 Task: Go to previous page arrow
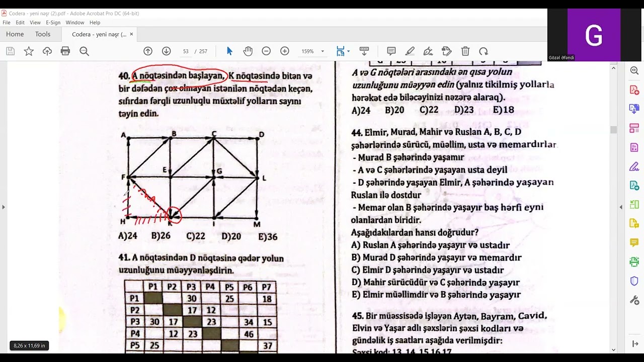[148, 51]
